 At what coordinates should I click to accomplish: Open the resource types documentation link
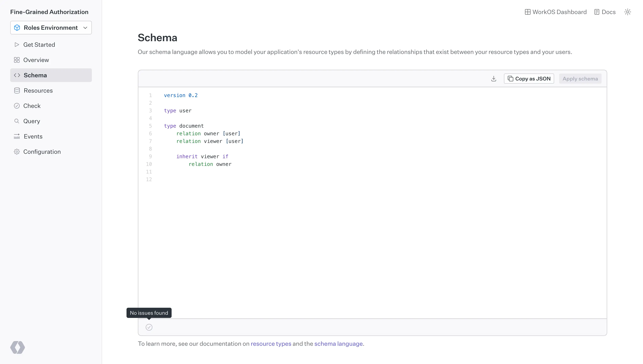[x=271, y=344]
